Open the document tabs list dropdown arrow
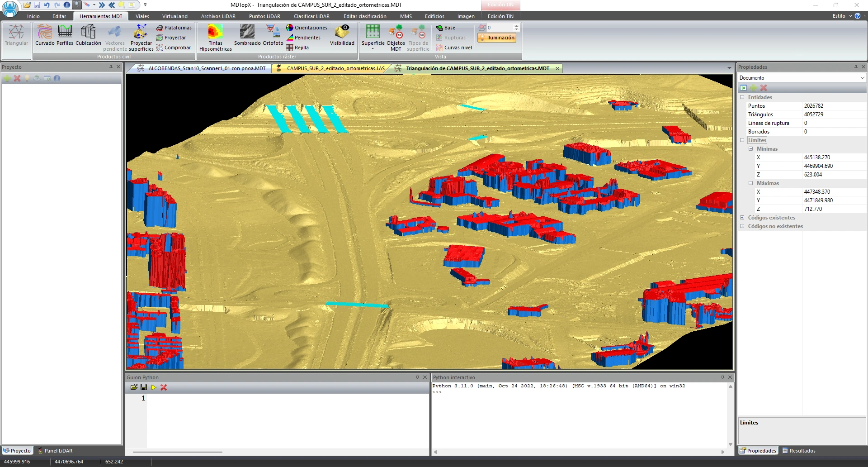Image resolution: width=868 pixels, height=467 pixels. 729,68
